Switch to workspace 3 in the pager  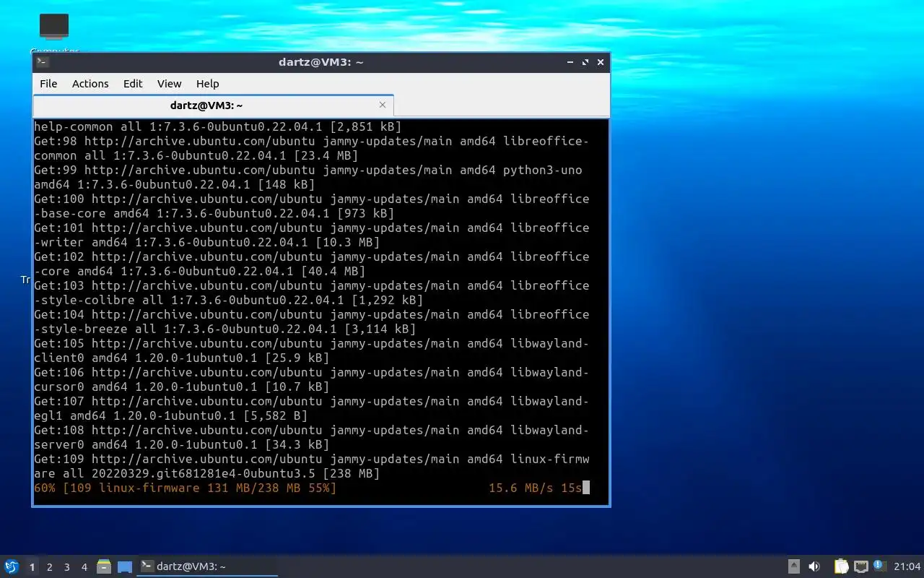[66, 567]
